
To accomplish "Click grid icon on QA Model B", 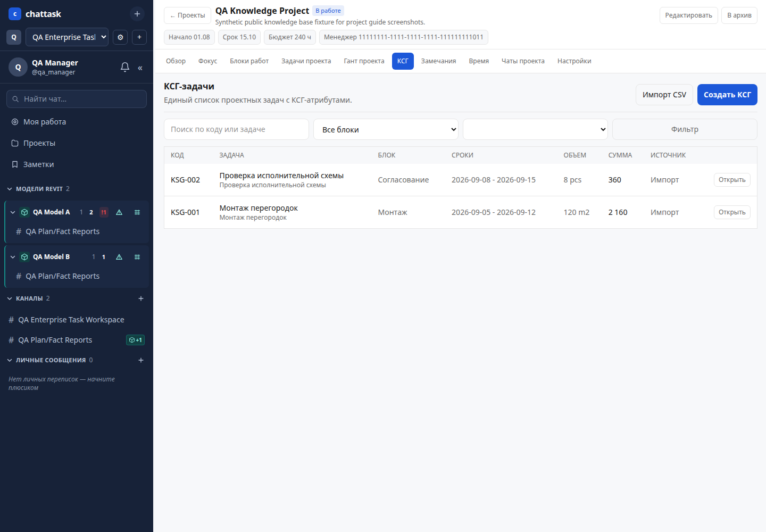I will coord(137,257).
